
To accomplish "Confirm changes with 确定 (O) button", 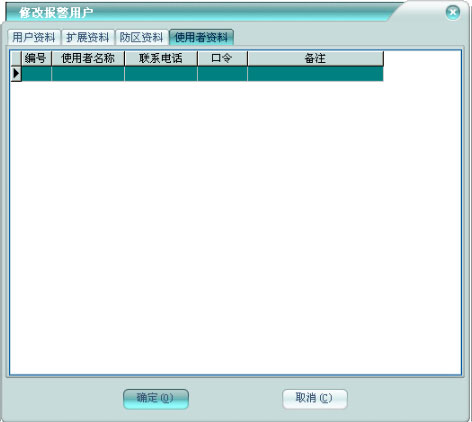I will point(156,399).
